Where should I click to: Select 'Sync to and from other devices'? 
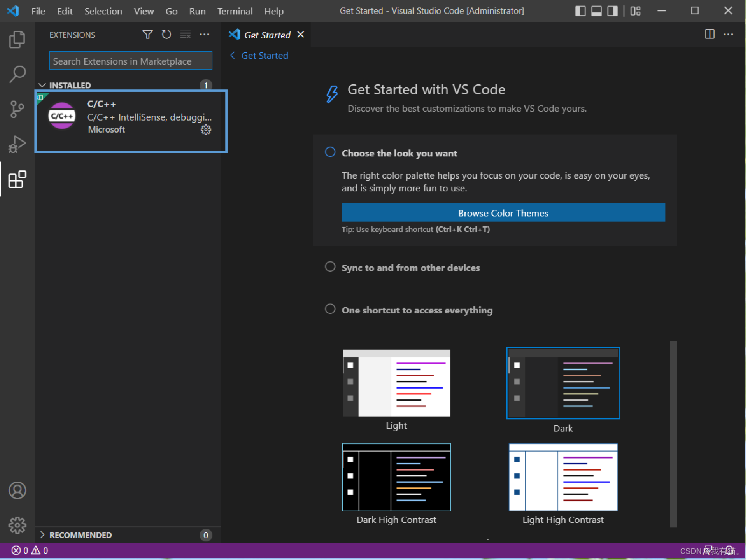(330, 266)
